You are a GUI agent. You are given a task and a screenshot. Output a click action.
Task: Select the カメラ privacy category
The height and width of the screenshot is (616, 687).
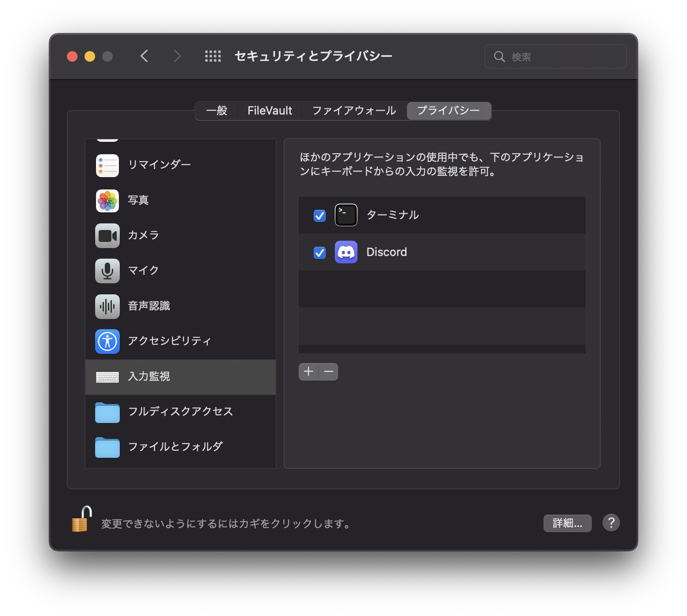[142, 236]
